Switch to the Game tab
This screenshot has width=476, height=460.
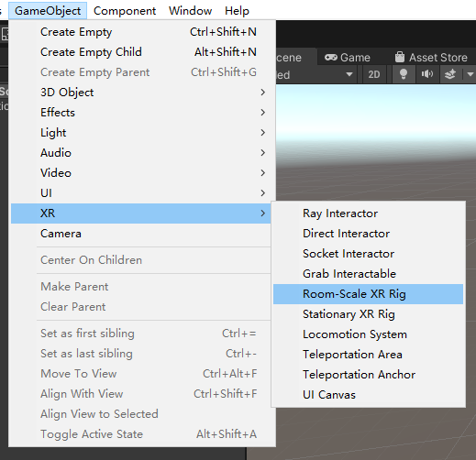[x=348, y=58]
